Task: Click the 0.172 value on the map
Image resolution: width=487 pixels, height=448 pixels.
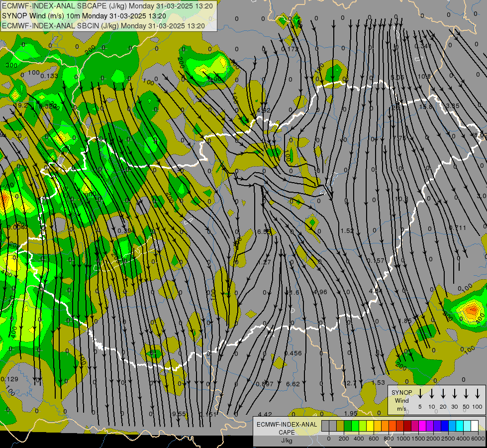Action: coord(290,49)
